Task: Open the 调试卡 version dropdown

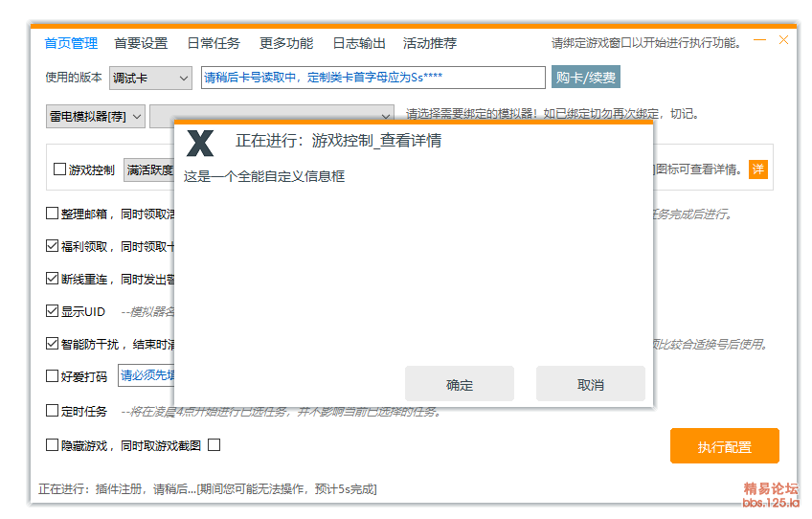Action: tap(150, 78)
